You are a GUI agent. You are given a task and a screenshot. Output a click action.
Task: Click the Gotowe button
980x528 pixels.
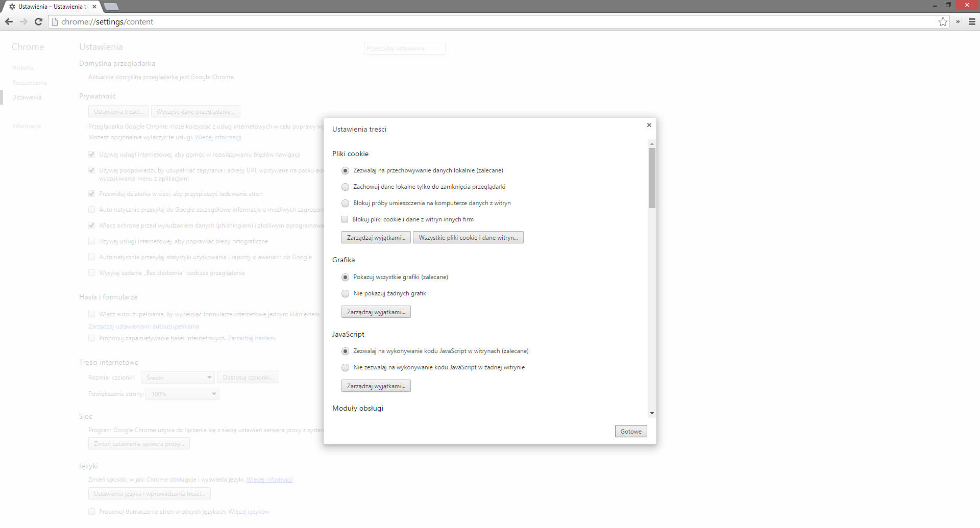tap(630, 432)
